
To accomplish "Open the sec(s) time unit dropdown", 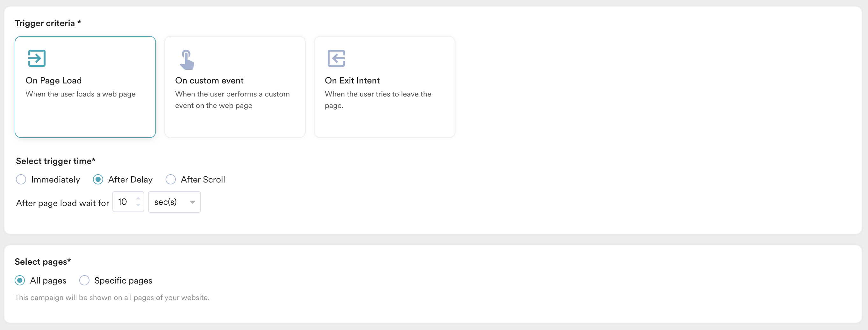I will [x=174, y=202].
